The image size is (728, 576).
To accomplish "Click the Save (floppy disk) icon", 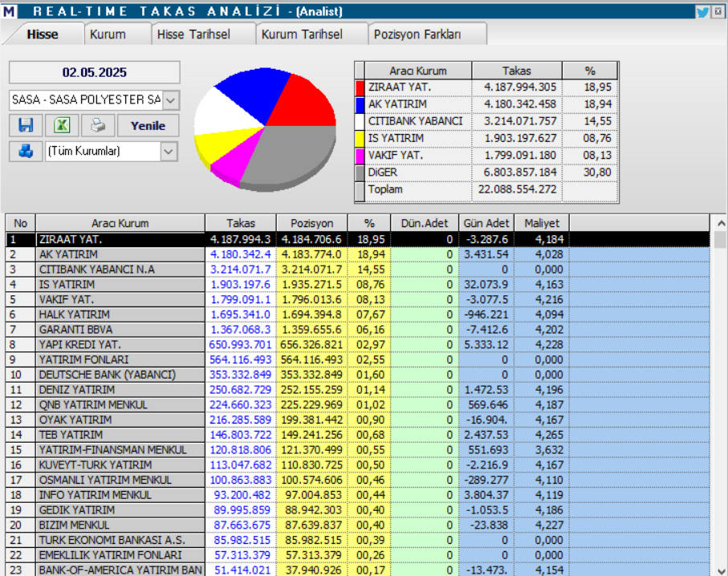I will (25, 125).
